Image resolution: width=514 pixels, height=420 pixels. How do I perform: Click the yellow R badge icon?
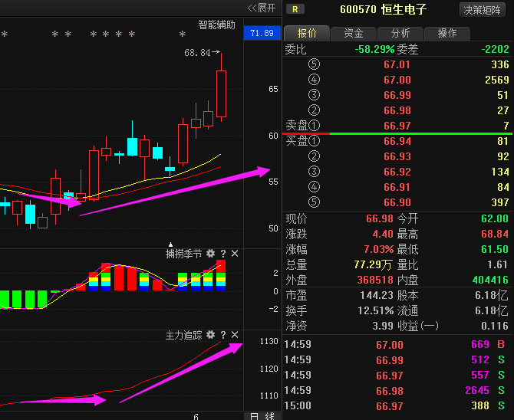295,9
